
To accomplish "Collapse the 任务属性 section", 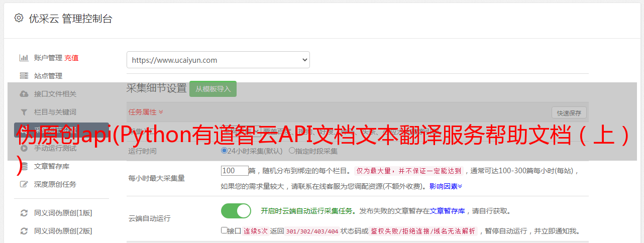I will pos(146,112).
